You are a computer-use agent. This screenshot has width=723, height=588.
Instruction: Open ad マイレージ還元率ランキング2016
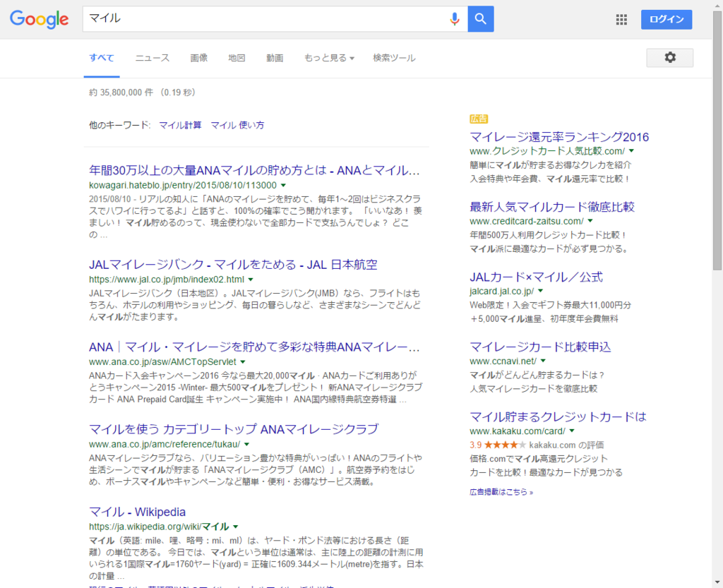tap(559, 137)
